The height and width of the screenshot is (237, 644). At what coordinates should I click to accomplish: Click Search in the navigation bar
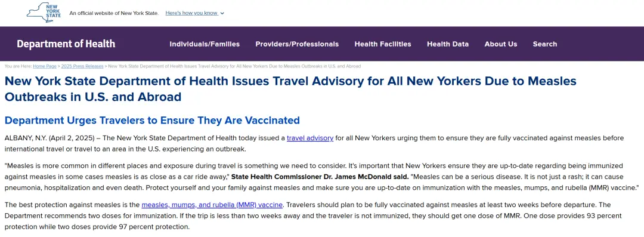coord(545,44)
